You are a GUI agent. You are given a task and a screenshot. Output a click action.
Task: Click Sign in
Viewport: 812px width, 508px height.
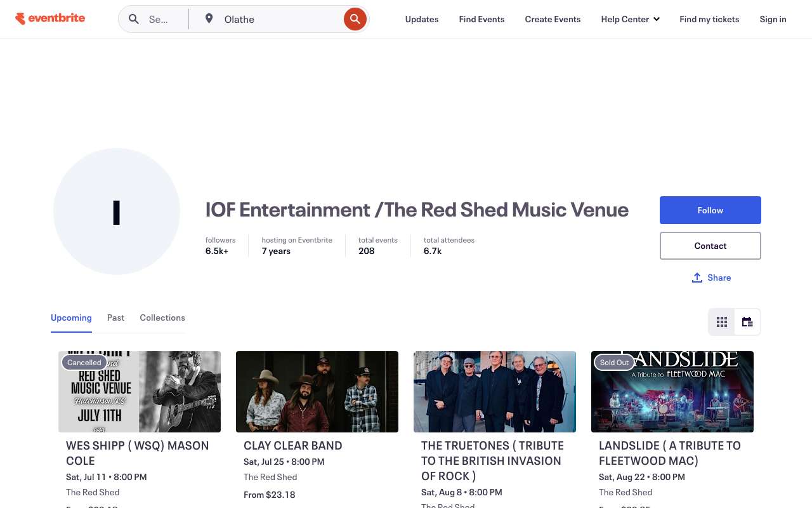(773, 19)
